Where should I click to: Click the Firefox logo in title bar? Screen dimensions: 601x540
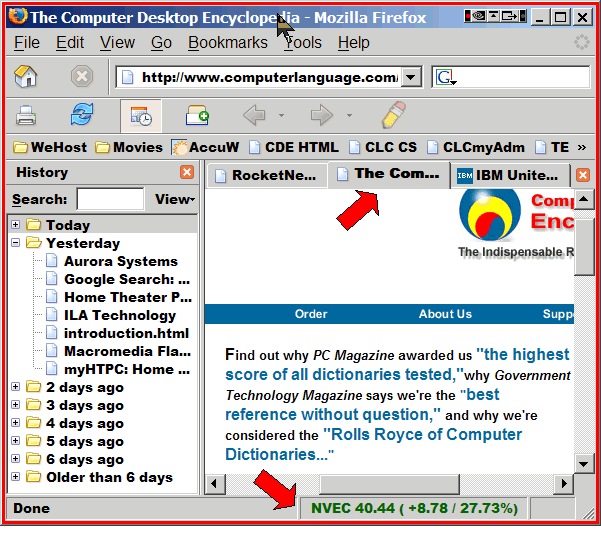click(18, 16)
